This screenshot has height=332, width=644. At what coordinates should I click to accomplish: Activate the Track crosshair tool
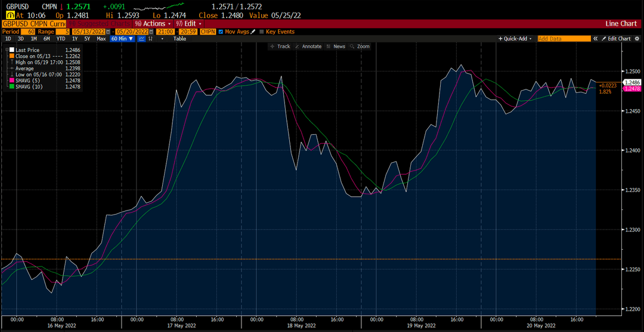tap(280, 46)
